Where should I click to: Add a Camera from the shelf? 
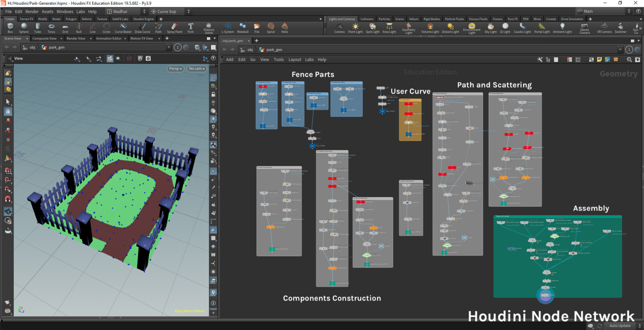339,28
